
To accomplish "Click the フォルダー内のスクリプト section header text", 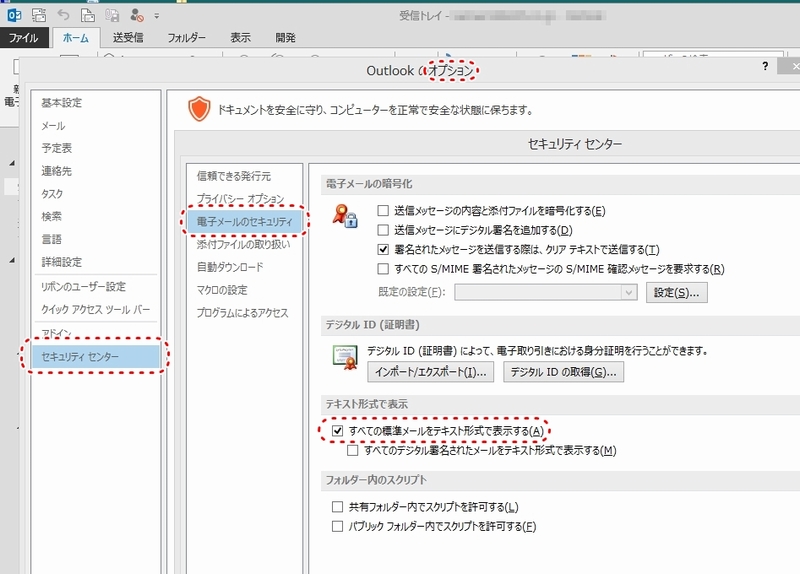I will coord(376,480).
